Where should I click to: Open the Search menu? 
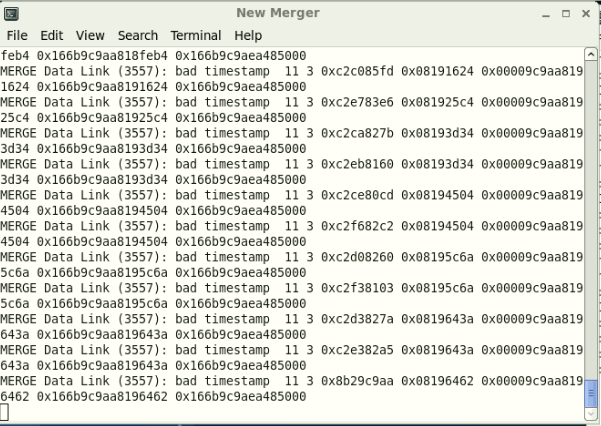point(138,35)
